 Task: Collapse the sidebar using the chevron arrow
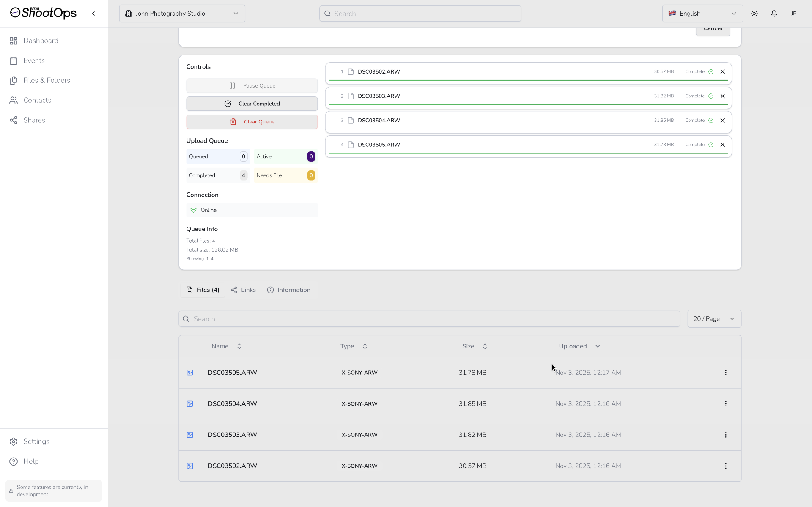93,14
